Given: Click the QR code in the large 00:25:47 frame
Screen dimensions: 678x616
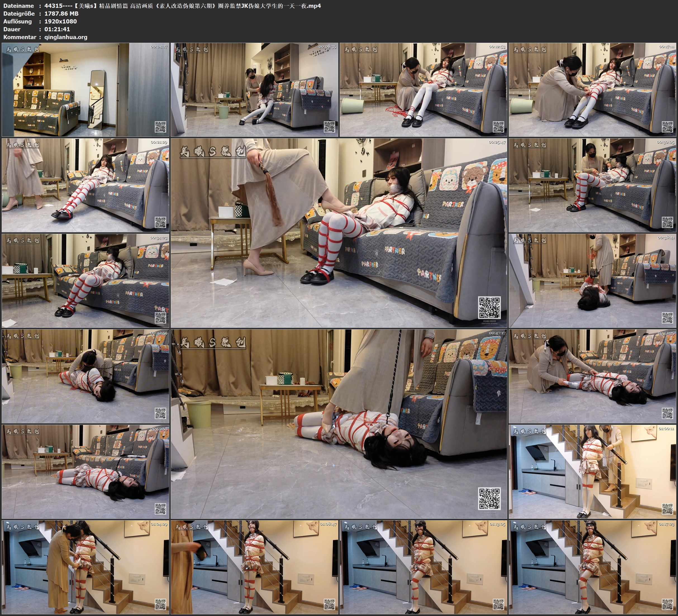Looking at the screenshot, I should point(489,307).
